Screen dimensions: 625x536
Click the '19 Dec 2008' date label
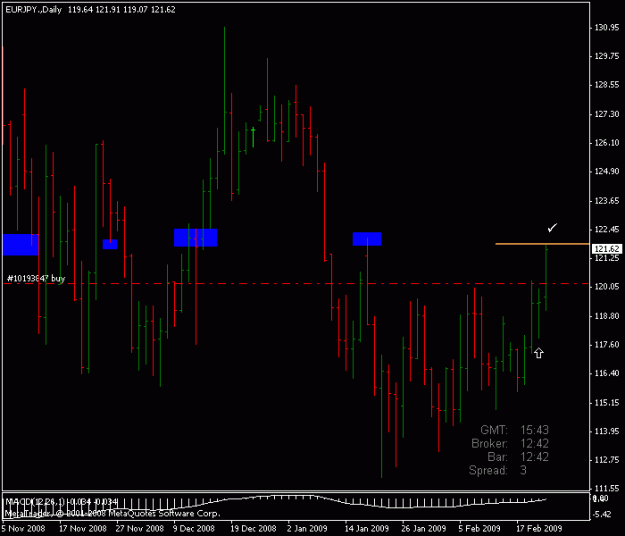click(253, 529)
